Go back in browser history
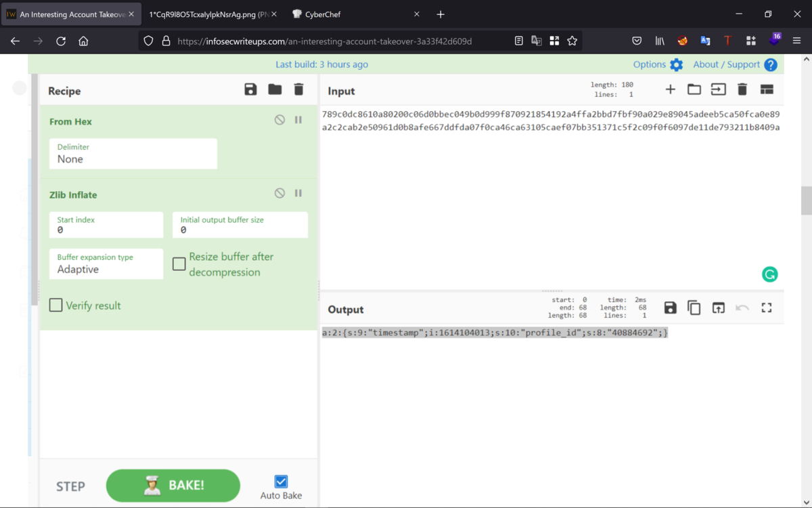The height and width of the screenshot is (508, 812). pyautogui.click(x=15, y=41)
